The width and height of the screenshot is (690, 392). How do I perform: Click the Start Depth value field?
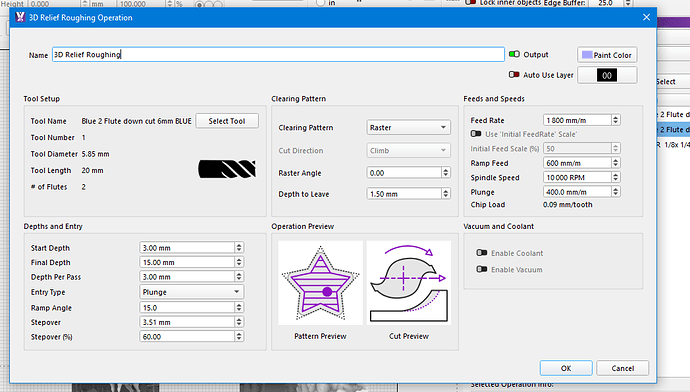pyautogui.click(x=187, y=248)
